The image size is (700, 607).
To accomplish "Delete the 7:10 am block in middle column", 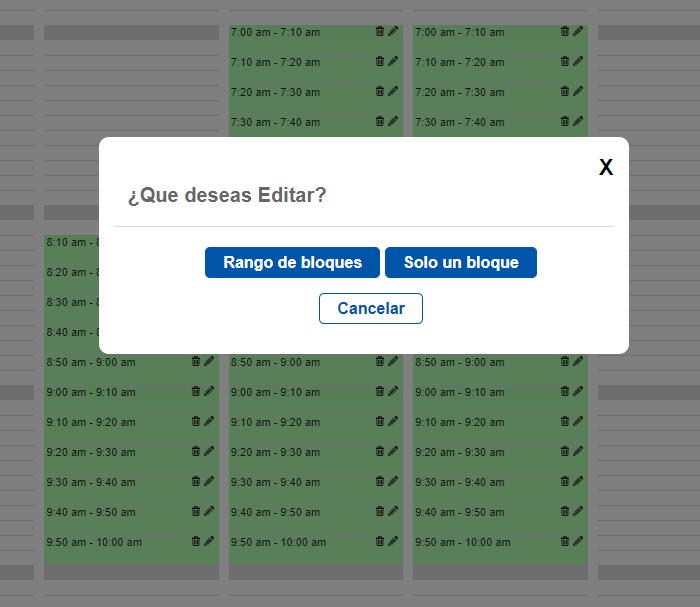I will tap(380, 61).
